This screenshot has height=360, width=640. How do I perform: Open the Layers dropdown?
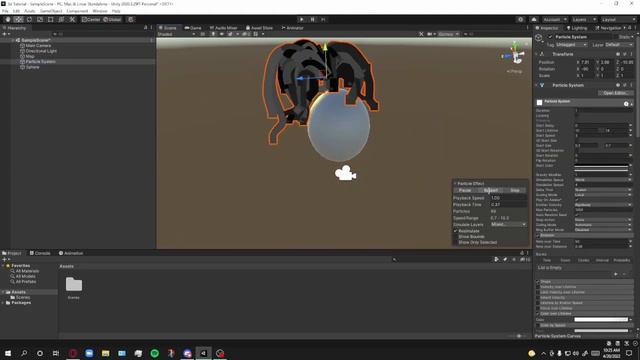point(583,19)
